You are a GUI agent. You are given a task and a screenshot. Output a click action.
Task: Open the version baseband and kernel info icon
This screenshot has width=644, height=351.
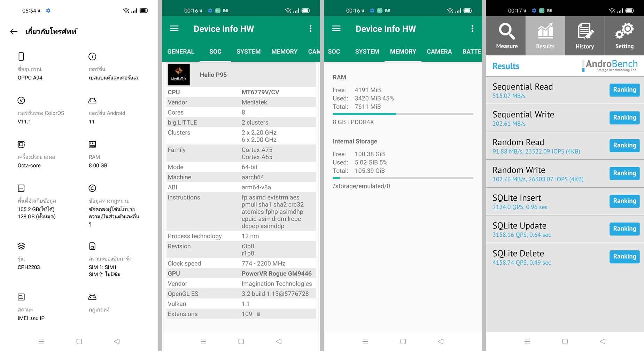92,56
